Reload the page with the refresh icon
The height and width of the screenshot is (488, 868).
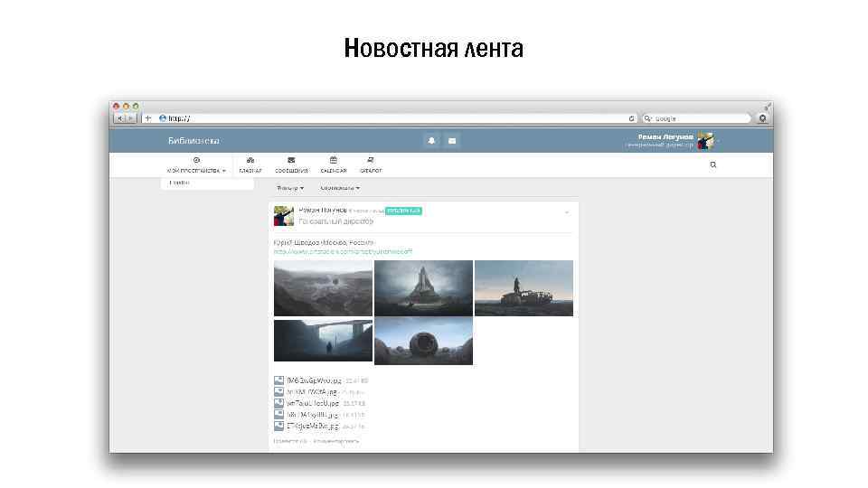pos(631,118)
